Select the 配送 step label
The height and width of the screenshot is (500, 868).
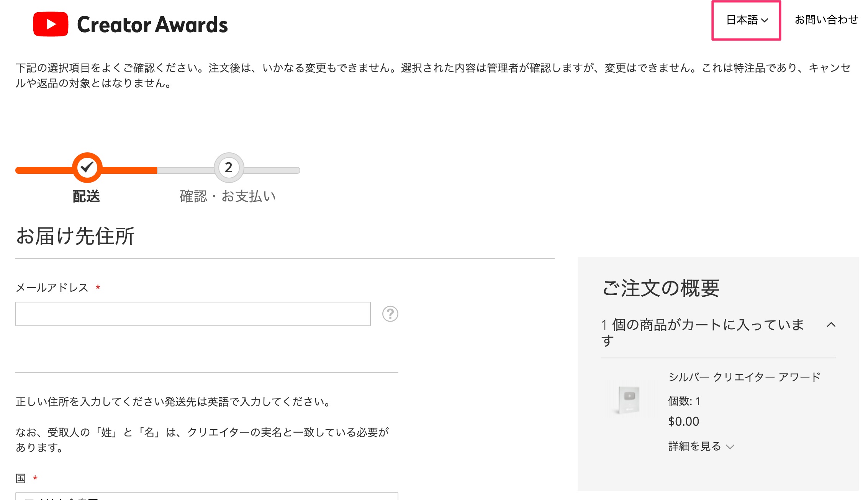86,196
